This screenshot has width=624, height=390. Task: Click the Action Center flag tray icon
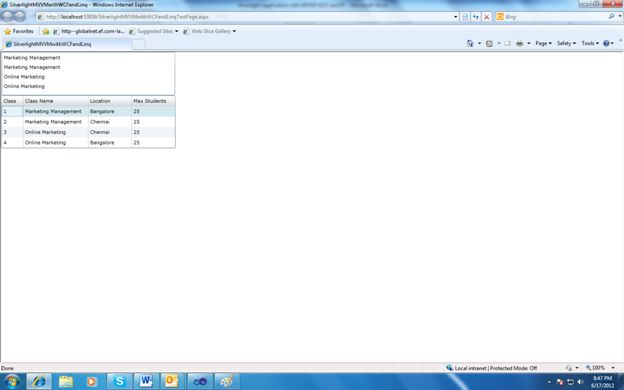[x=560, y=382]
